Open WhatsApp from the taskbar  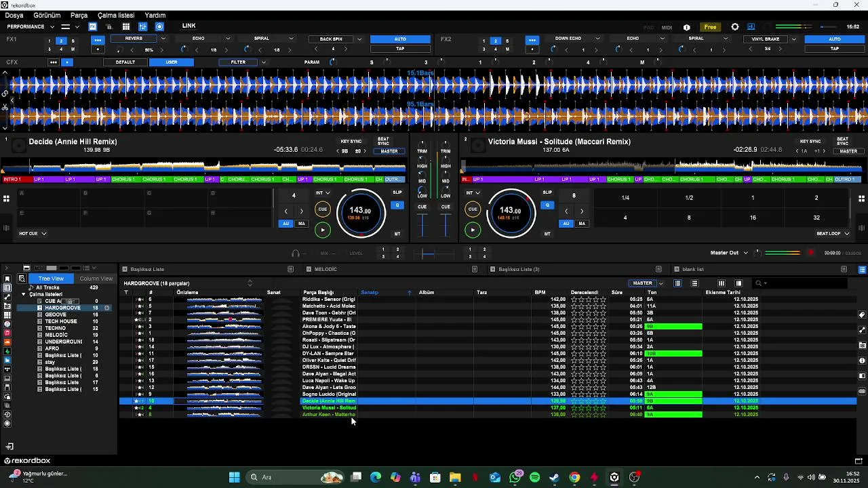click(515, 477)
